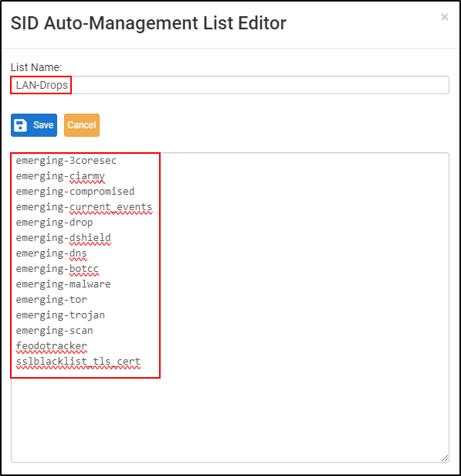Screen dimensions: 461x476
Task: Click on the emerging-dns line
Action: click(x=51, y=253)
